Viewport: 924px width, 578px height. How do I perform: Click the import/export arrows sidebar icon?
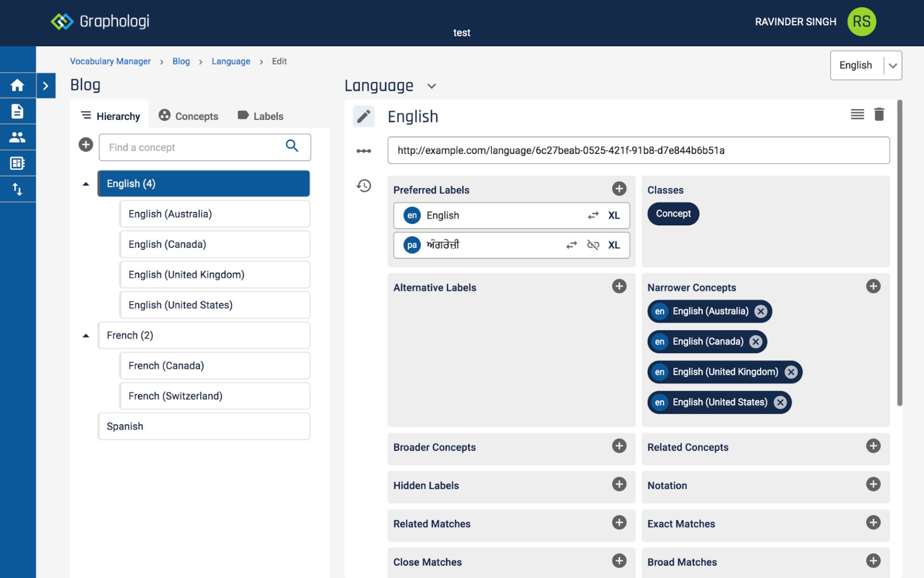(17, 189)
